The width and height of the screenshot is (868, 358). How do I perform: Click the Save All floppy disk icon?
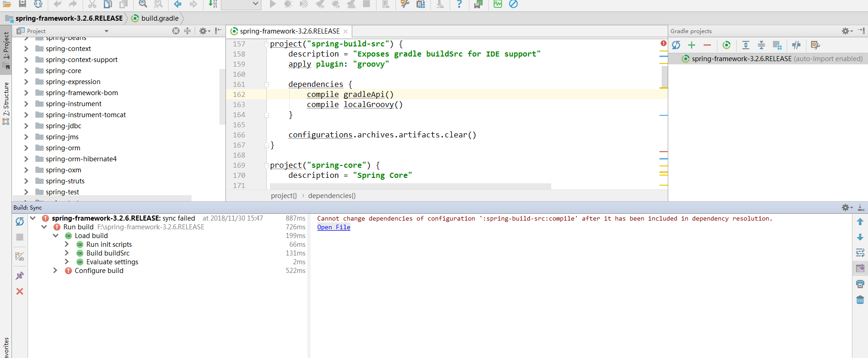point(22,4)
